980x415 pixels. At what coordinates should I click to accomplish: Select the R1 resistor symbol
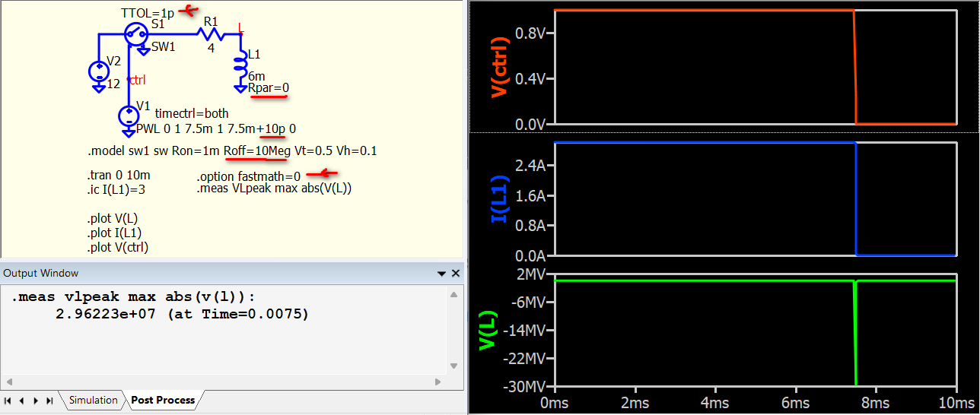[210, 34]
